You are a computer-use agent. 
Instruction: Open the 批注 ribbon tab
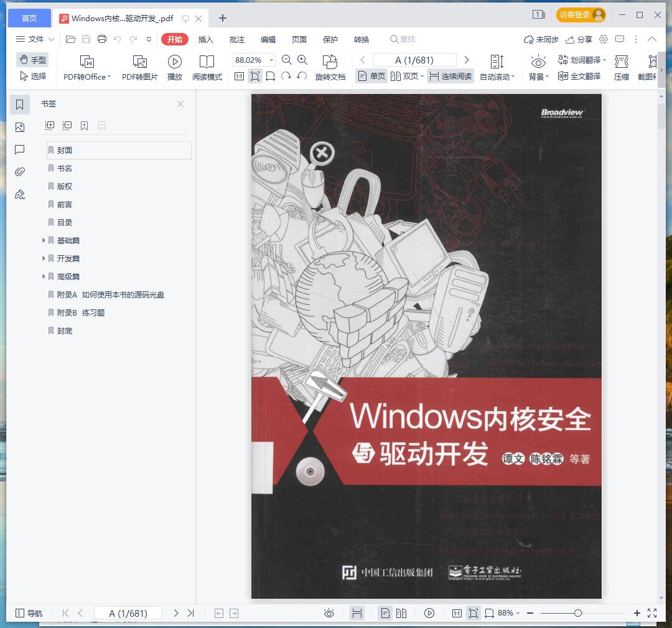[x=236, y=39]
